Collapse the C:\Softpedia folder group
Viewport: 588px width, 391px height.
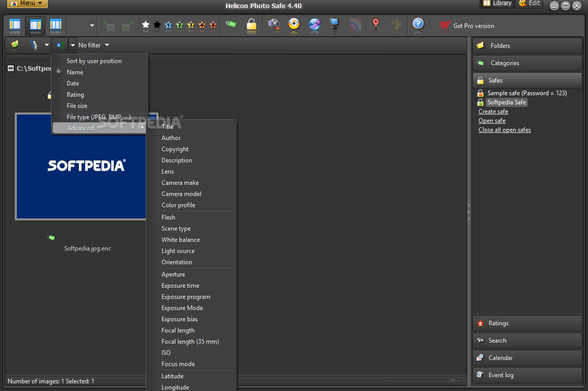(11, 68)
